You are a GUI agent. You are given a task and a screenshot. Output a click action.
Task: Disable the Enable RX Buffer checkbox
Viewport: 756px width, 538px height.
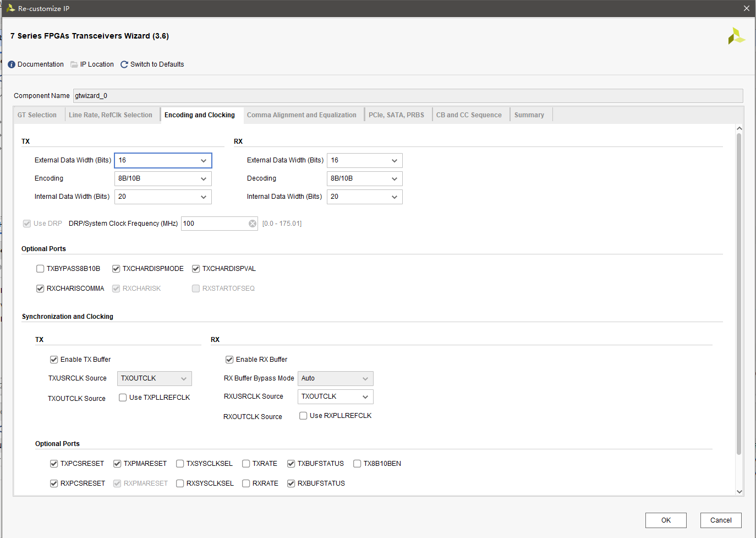229,360
